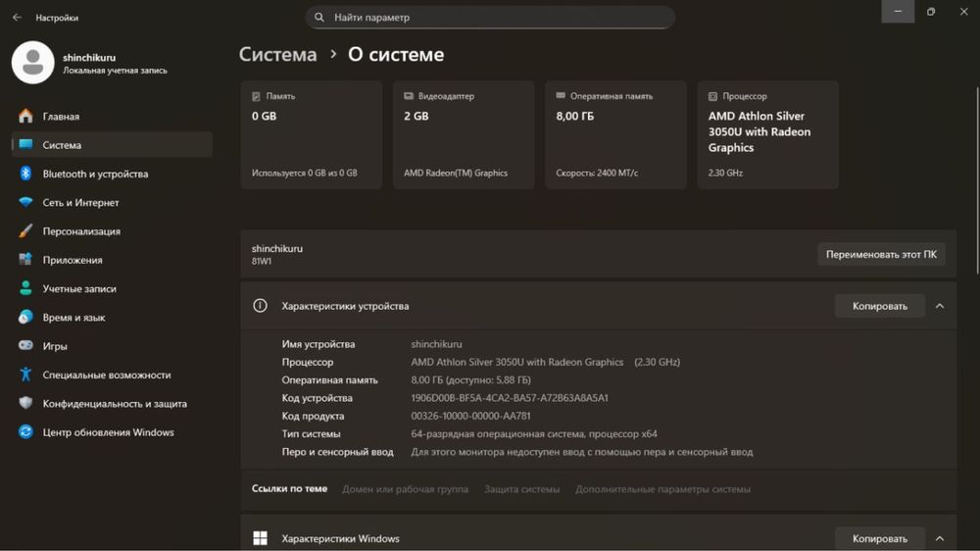The height and width of the screenshot is (551, 980).
Task: Click the storage icon on Память card
Action: [x=256, y=96]
